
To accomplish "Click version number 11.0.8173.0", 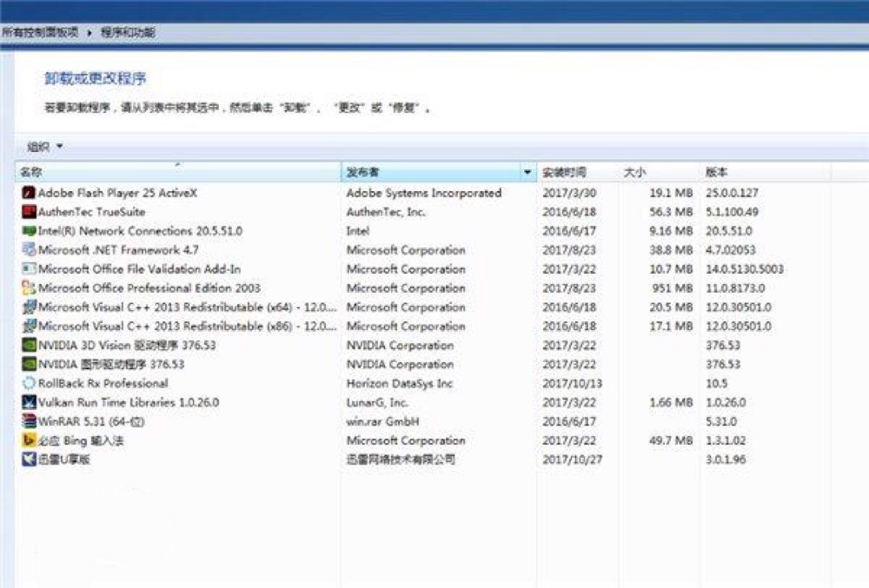I will pos(735,287).
